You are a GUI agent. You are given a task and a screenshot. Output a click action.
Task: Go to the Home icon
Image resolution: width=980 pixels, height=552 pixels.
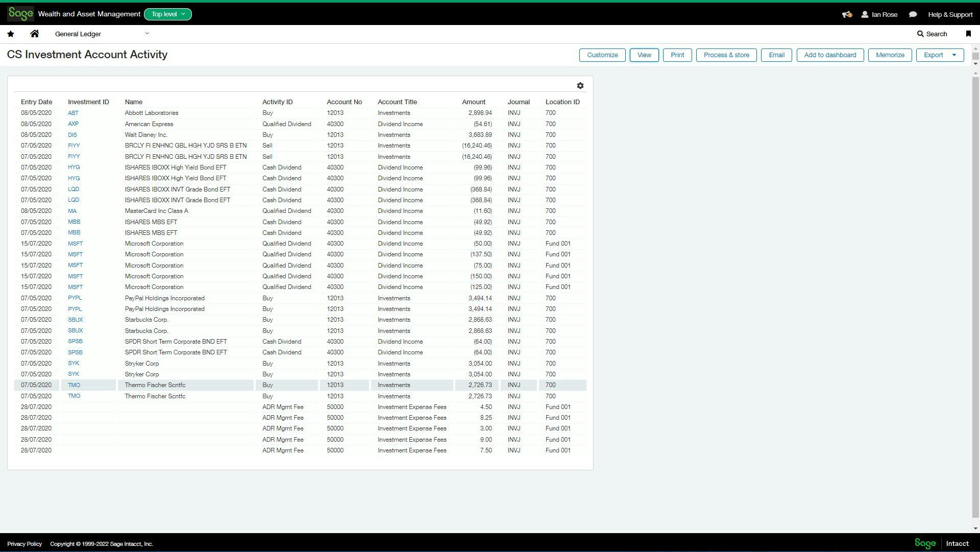[34, 34]
